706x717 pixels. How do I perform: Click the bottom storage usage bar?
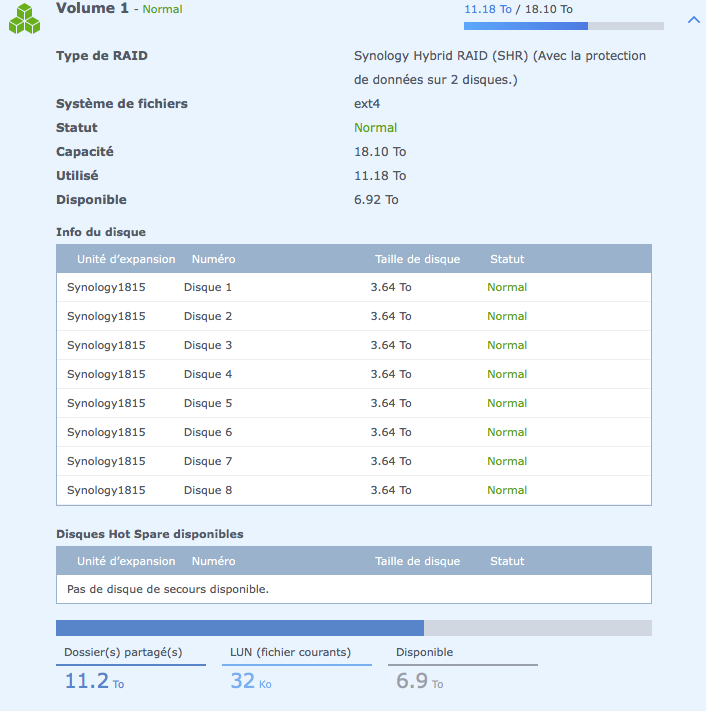[353, 628]
